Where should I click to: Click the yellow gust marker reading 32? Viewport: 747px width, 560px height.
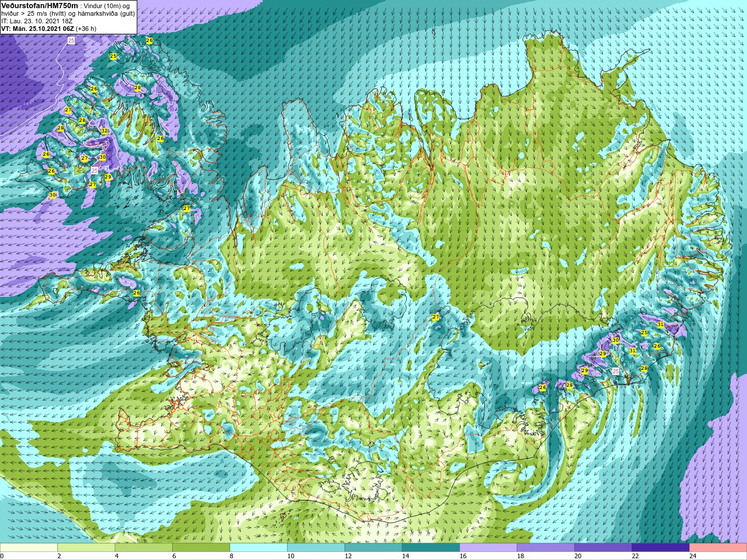point(104,131)
